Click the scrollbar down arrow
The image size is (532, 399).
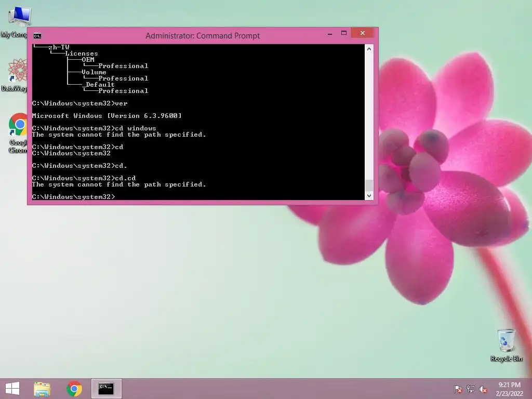click(369, 195)
